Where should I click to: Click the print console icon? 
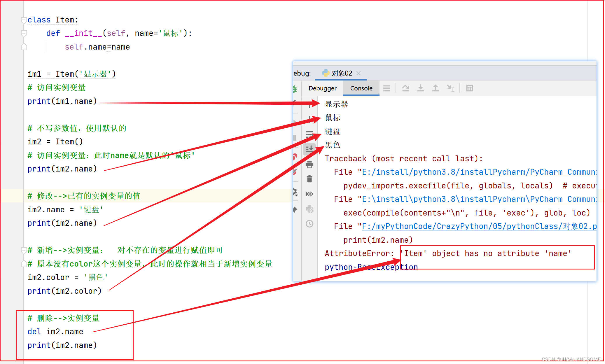[310, 164]
